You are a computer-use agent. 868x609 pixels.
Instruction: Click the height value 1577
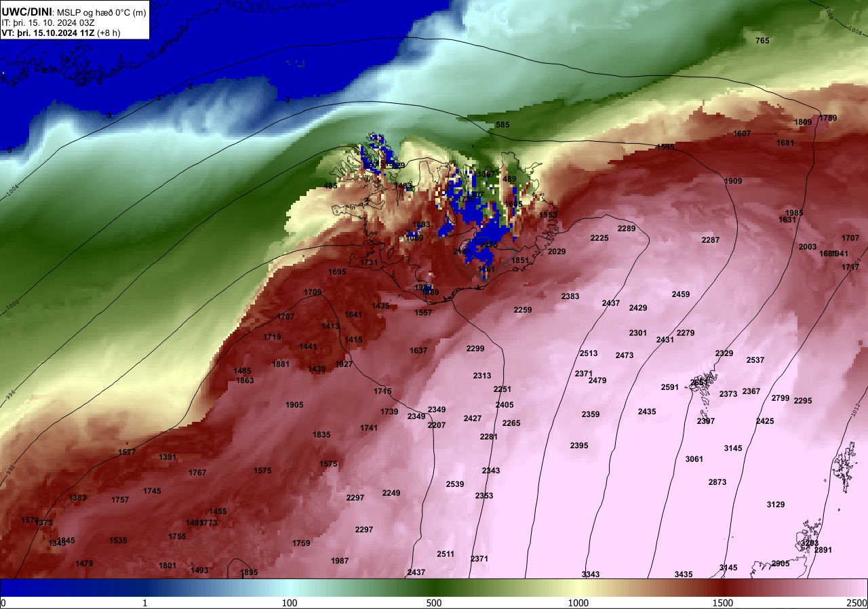(127, 452)
